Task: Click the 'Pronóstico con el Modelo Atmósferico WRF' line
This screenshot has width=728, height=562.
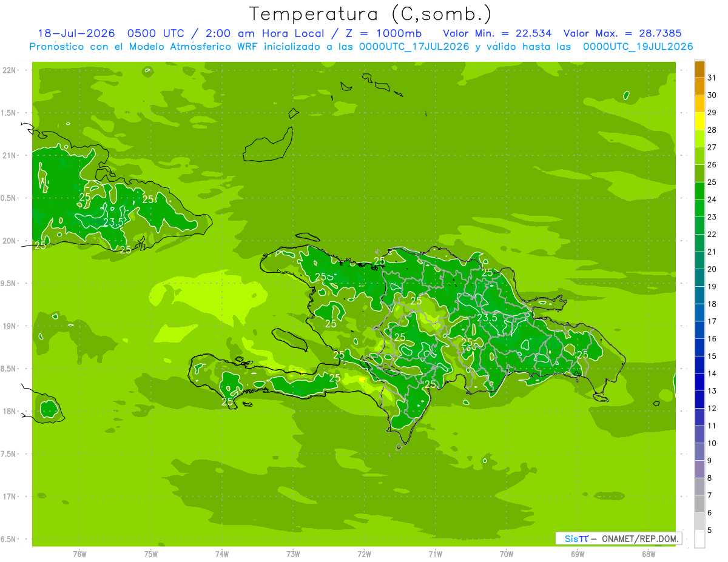Action: [x=145, y=47]
